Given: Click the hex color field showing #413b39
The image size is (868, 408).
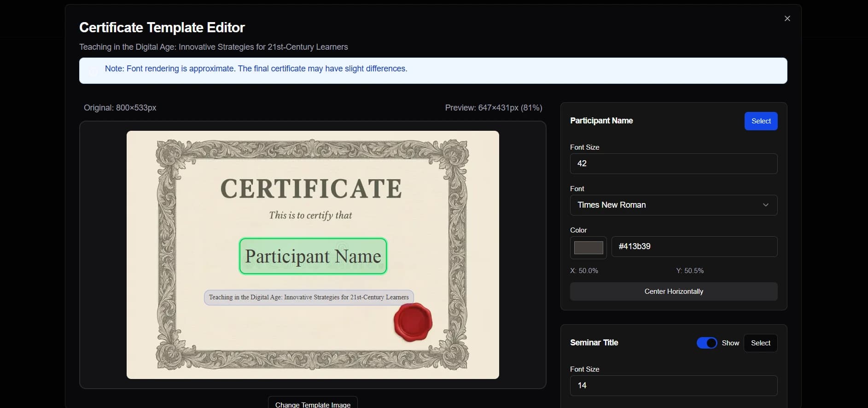Looking at the screenshot, I should (x=694, y=246).
